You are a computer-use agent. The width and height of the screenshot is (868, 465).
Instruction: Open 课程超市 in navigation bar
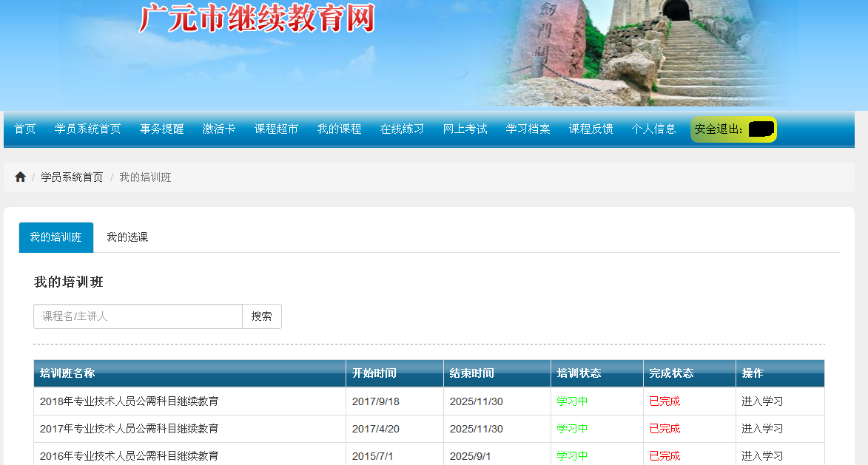[x=276, y=129]
